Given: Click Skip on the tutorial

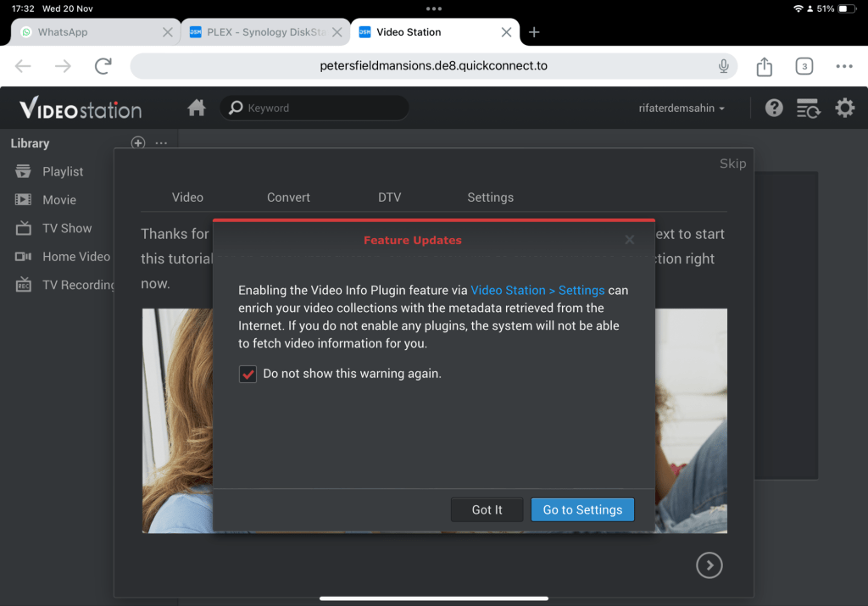Looking at the screenshot, I should coord(732,164).
